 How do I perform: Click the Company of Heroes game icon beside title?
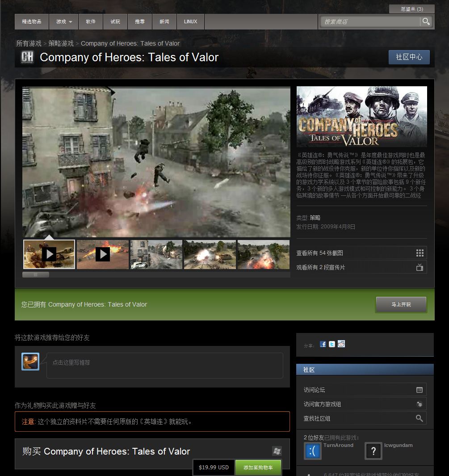coord(27,57)
